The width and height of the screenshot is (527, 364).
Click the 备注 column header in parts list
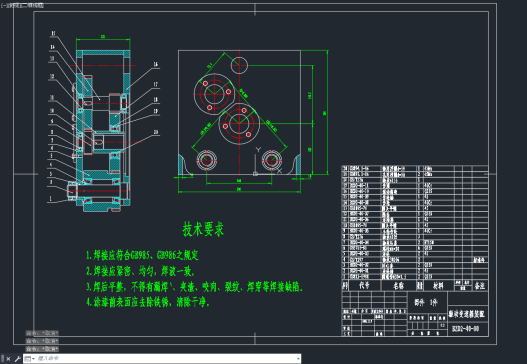click(x=480, y=286)
